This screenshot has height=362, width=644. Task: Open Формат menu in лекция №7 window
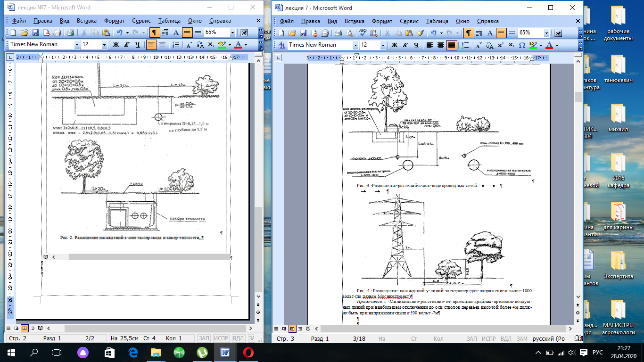pyautogui.click(x=114, y=21)
